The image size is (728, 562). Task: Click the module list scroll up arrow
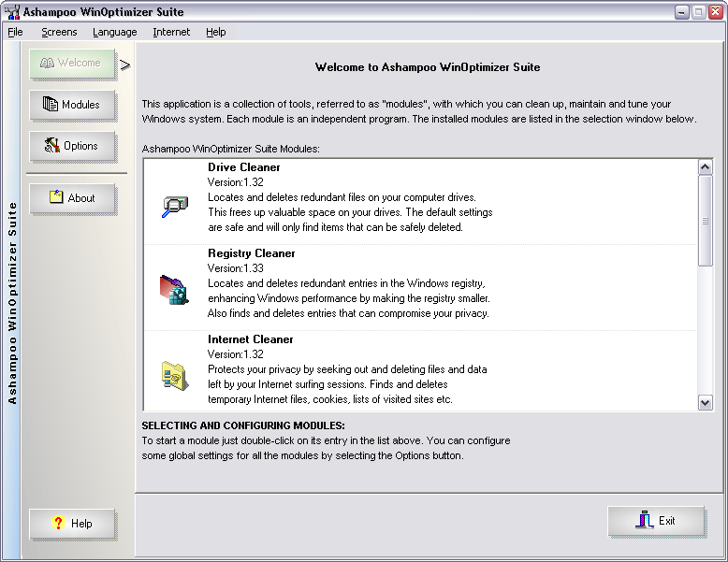pos(706,167)
